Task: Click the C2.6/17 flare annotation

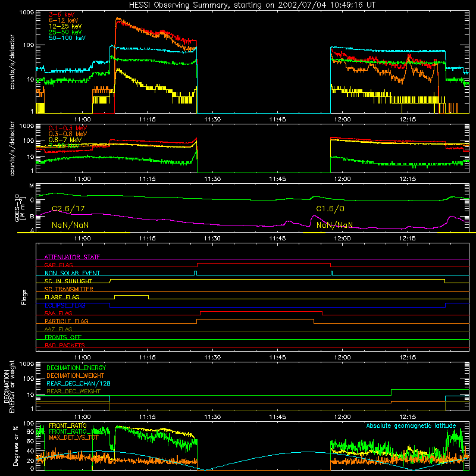Action: click(x=68, y=209)
